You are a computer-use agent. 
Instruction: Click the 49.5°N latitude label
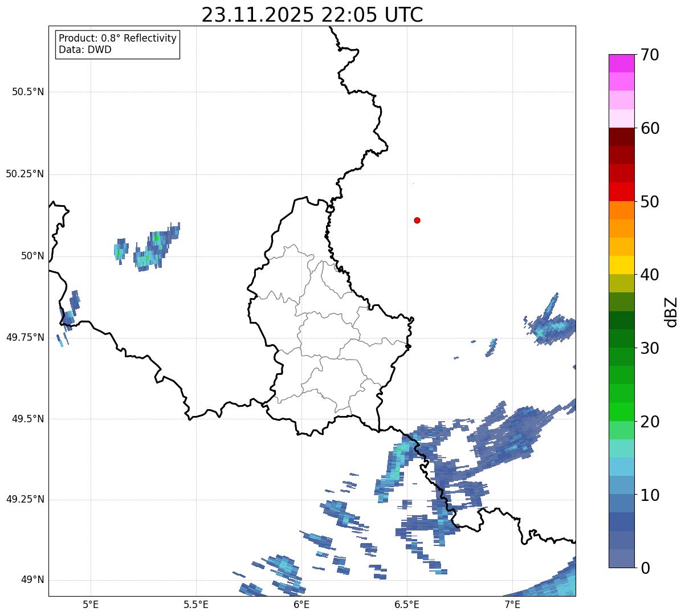[x=27, y=419]
